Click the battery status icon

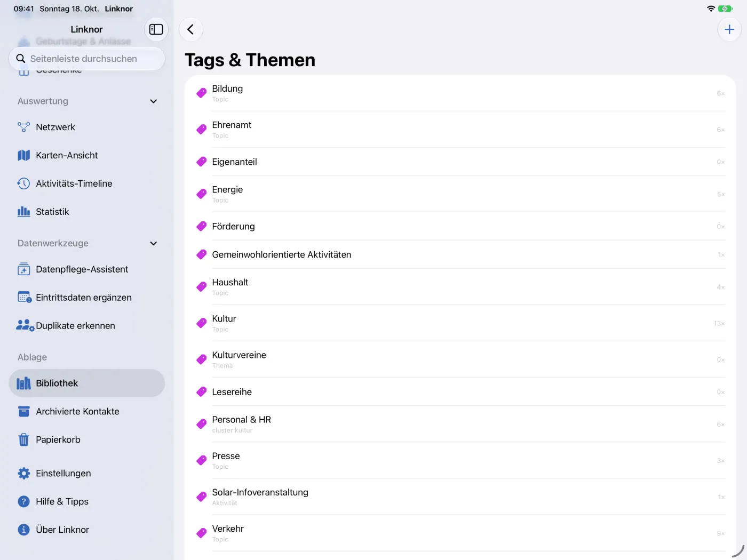click(x=726, y=9)
